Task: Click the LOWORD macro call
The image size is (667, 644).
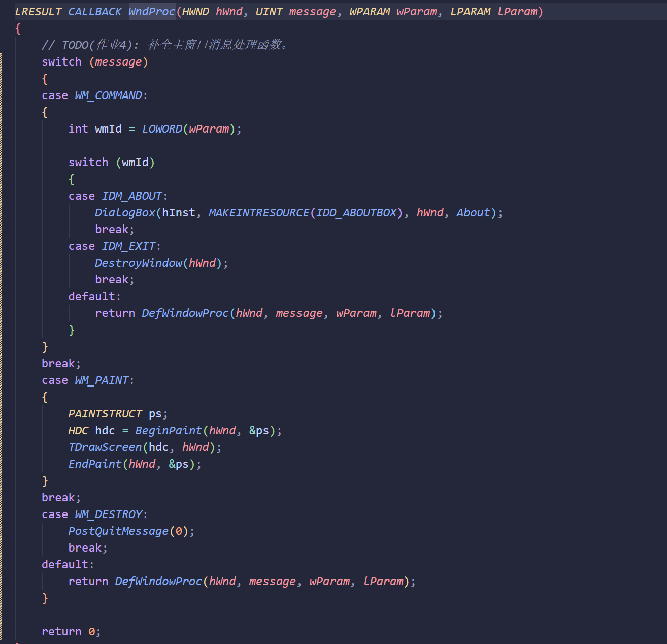Action: click(x=161, y=129)
